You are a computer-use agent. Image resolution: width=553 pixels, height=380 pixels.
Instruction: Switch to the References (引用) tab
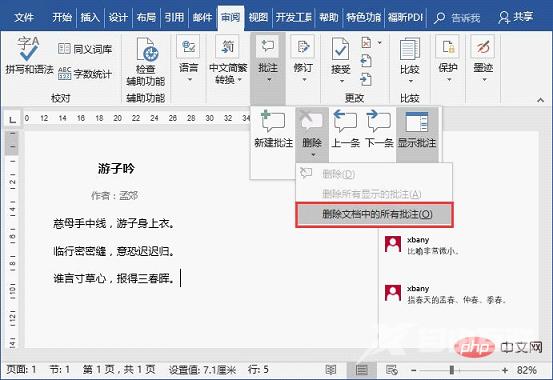point(174,17)
